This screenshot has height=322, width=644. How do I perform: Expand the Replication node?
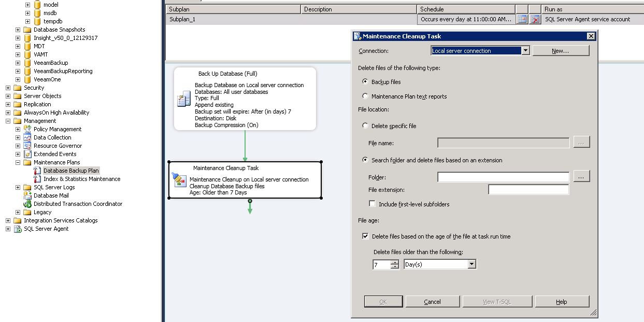pyautogui.click(x=8, y=104)
